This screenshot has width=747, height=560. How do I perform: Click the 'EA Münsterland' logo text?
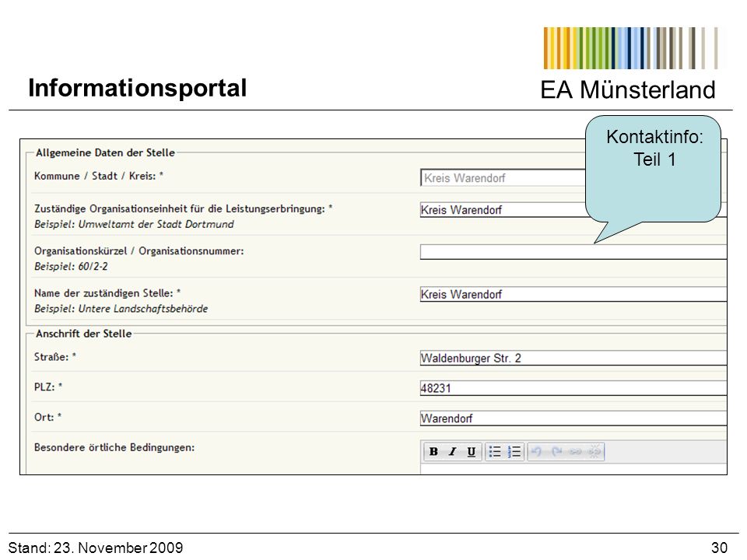click(x=627, y=89)
